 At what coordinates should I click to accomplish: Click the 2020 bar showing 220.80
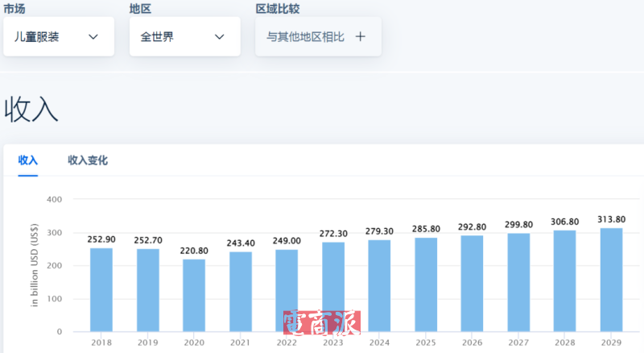(x=194, y=295)
